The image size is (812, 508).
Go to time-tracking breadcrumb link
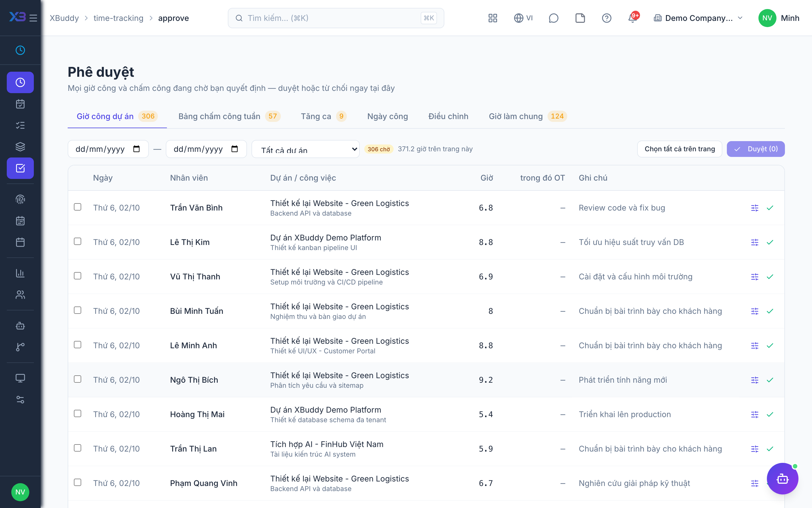(x=118, y=18)
